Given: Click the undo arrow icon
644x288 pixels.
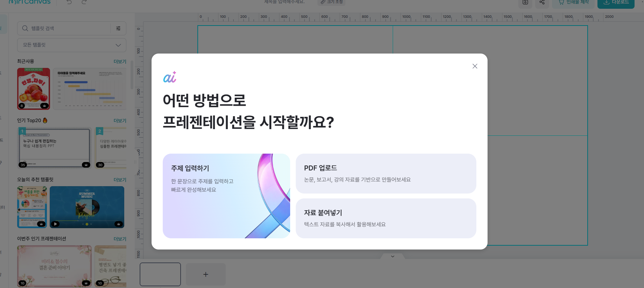Looking at the screenshot, I should tap(69, 2).
